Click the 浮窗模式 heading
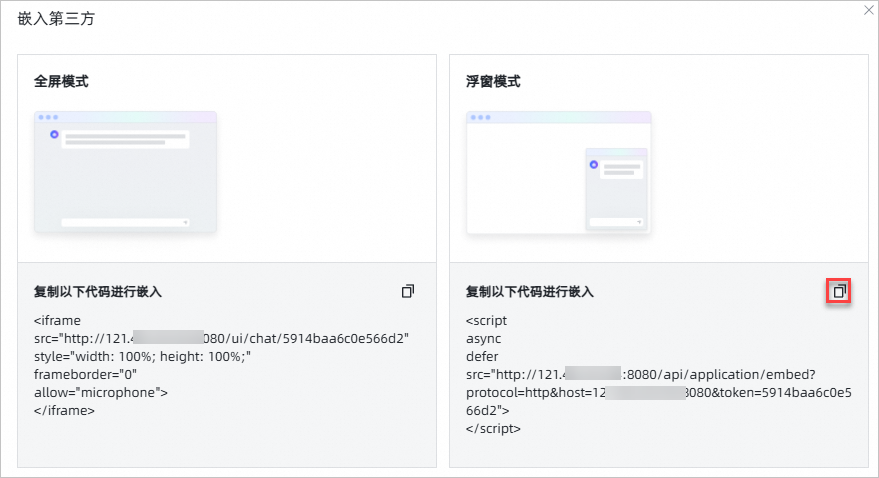The height and width of the screenshot is (478, 879). (493, 81)
